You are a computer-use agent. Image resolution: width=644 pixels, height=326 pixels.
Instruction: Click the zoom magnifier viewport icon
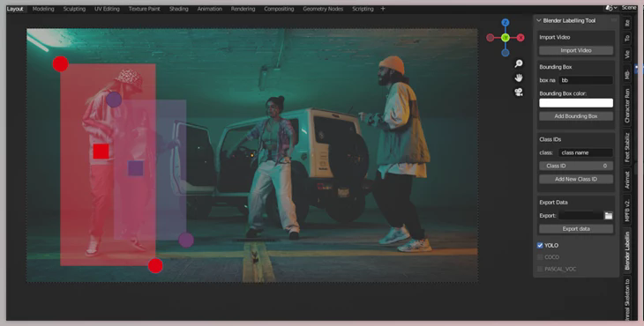click(x=519, y=63)
